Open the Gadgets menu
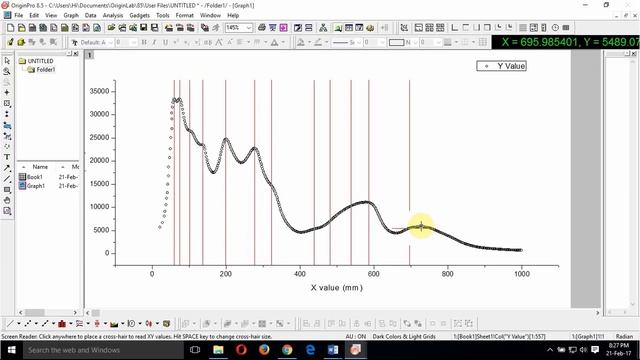The image size is (640, 360). (140, 15)
